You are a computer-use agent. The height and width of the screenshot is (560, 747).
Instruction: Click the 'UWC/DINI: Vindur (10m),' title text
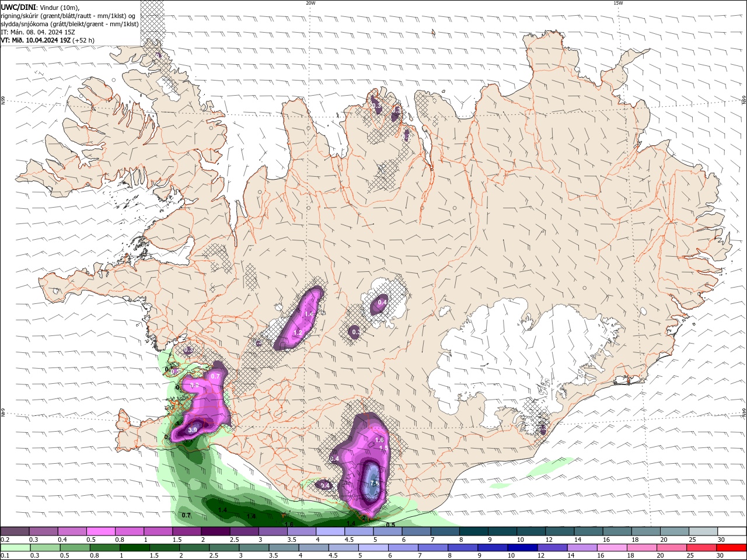point(40,7)
